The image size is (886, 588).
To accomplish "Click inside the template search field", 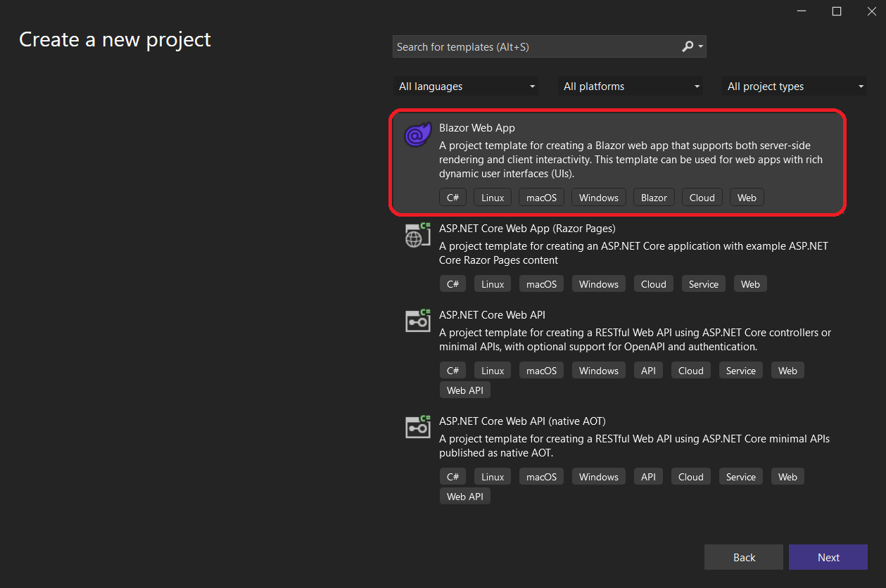I will [535, 46].
